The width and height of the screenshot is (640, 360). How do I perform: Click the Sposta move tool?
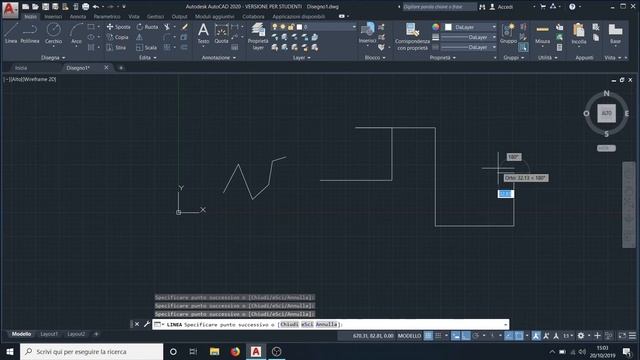[x=118, y=27]
